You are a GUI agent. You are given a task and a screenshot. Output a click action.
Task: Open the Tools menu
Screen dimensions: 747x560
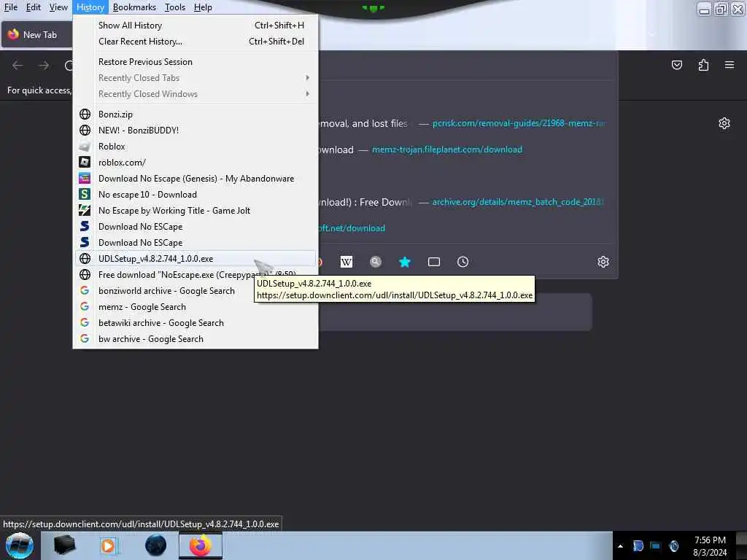pos(175,7)
